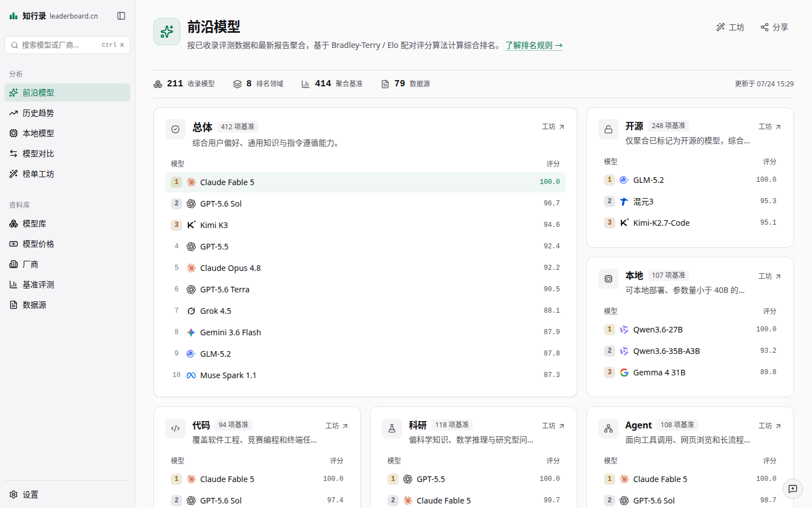The width and height of the screenshot is (812, 508).
Task: Open 前沿模型 in the sidebar
Action: click(x=67, y=93)
